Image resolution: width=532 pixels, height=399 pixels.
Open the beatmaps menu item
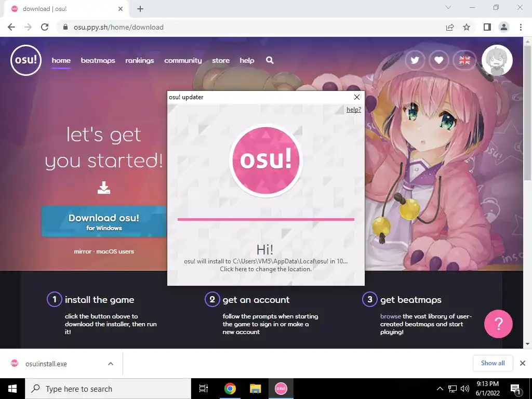[x=98, y=60]
